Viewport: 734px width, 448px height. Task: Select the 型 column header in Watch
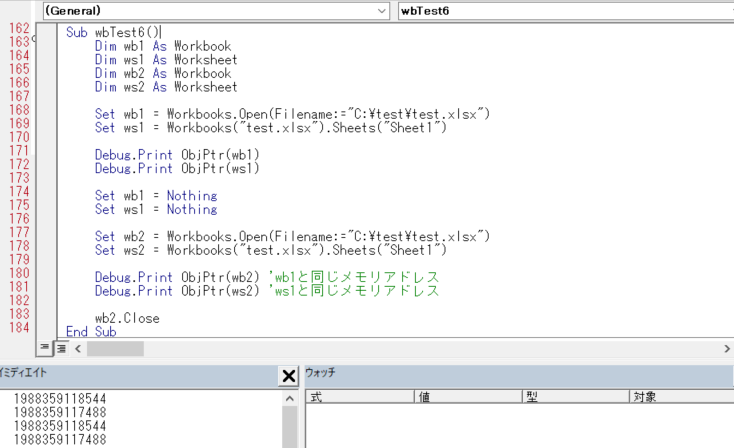(x=575, y=397)
